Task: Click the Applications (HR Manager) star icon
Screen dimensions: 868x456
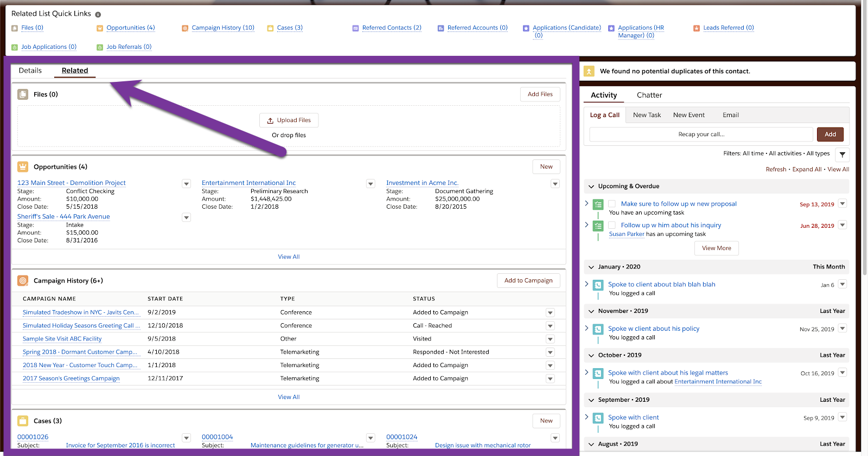Action: click(611, 28)
